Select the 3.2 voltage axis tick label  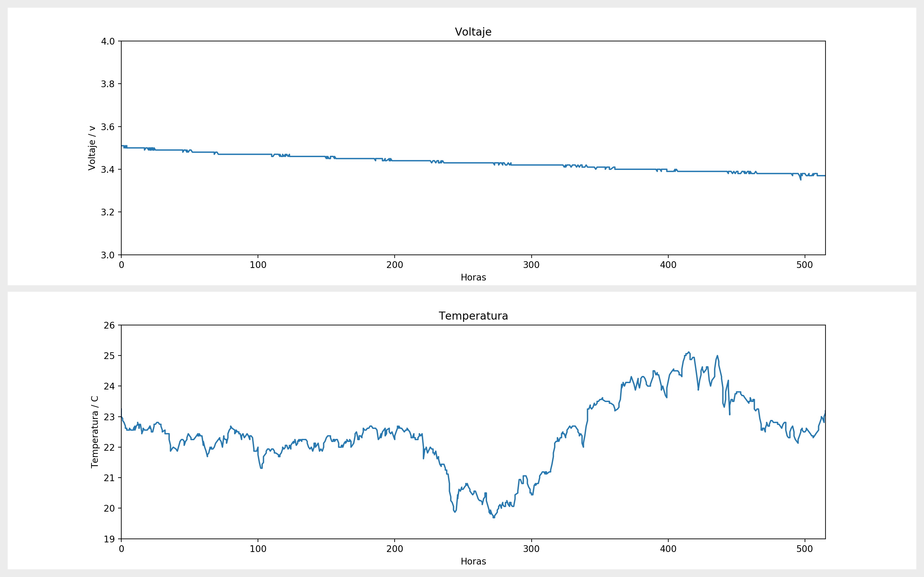tap(108, 212)
